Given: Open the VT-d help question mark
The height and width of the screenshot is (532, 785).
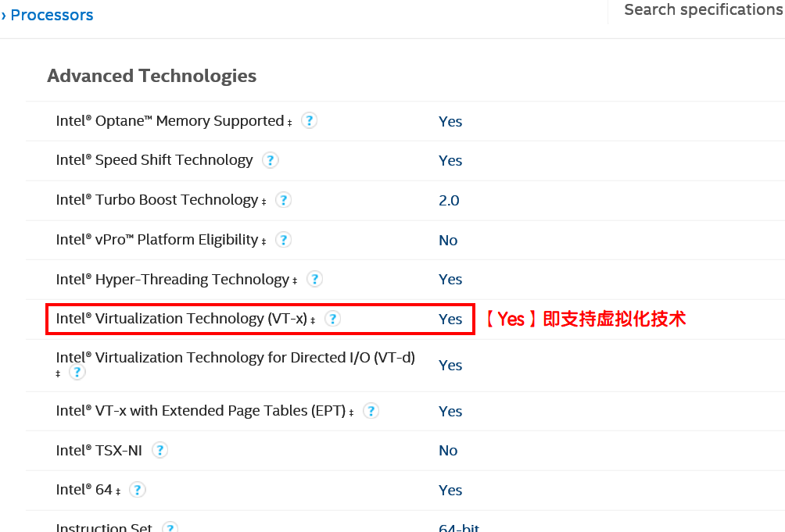Looking at the screenshot, I should (77, 372).
